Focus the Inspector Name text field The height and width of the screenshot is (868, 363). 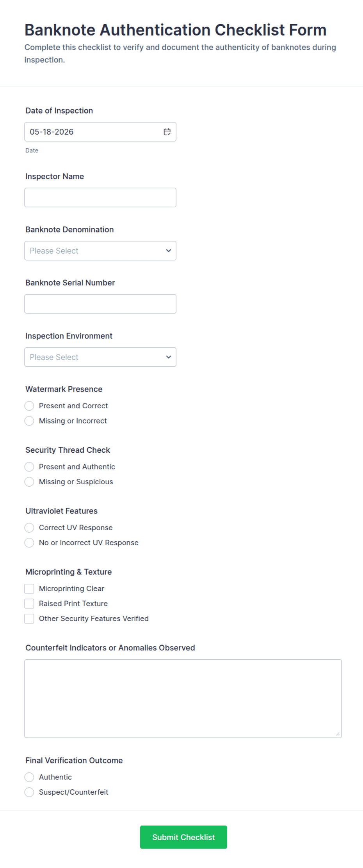[x=100, y=198]
